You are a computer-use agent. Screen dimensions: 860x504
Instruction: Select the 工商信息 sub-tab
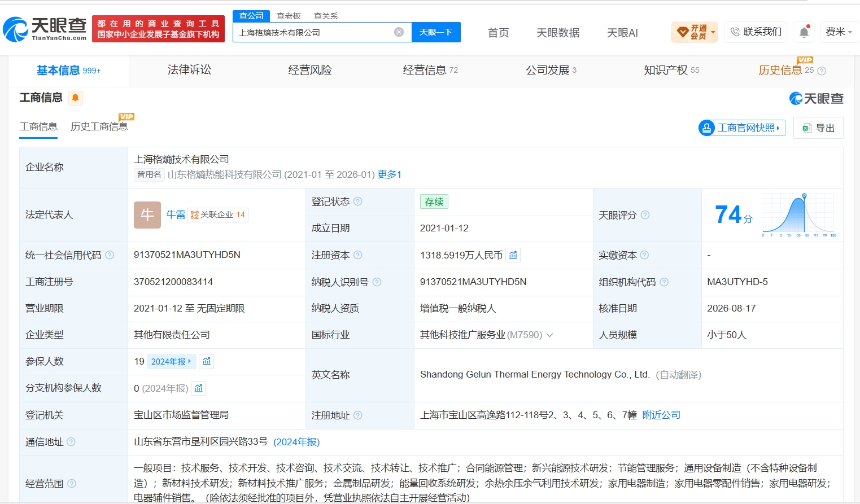pyautogui.click(x=38, y=126)
